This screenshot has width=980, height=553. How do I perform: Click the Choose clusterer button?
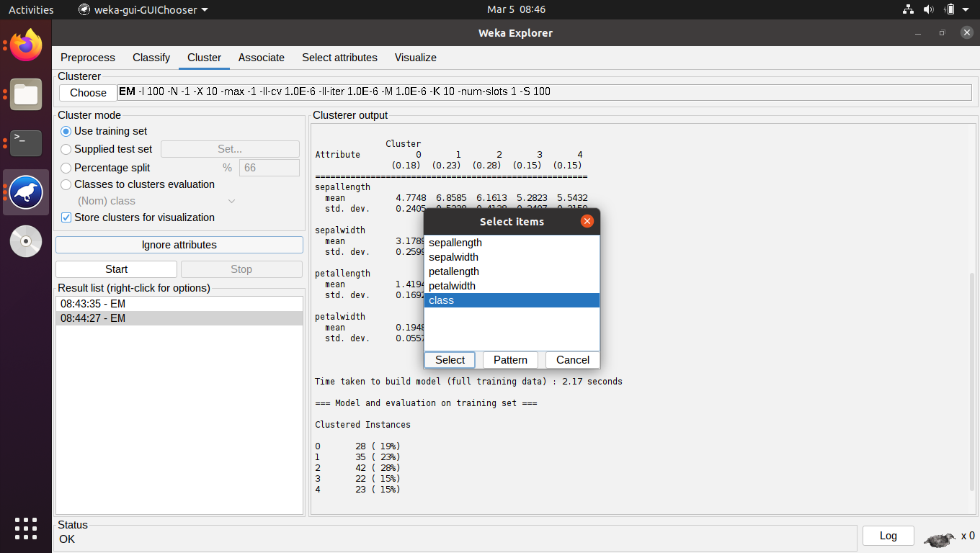click(x=89, y=93)
